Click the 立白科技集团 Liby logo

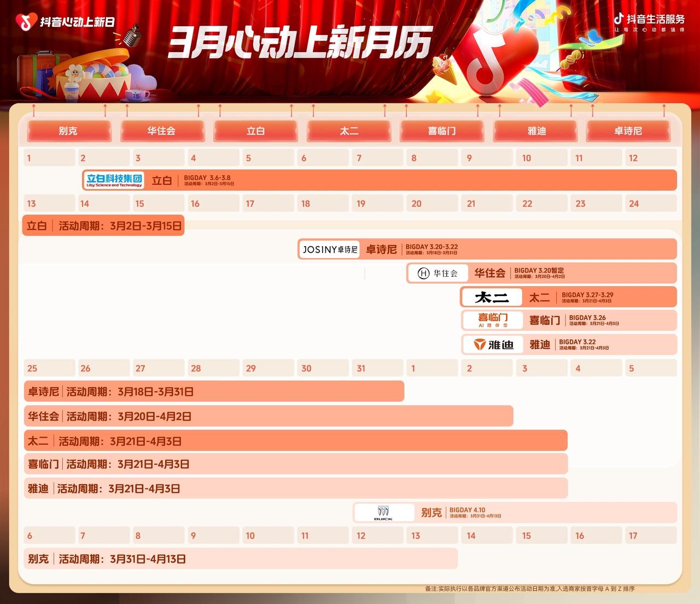coord(114,180)
